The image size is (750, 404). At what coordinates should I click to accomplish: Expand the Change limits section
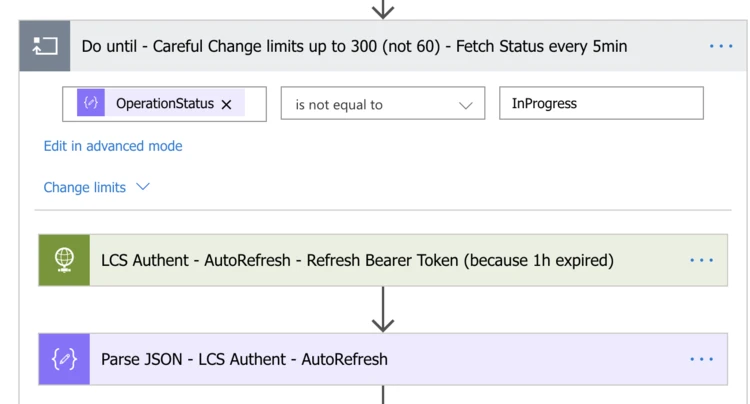pos(85,187)
